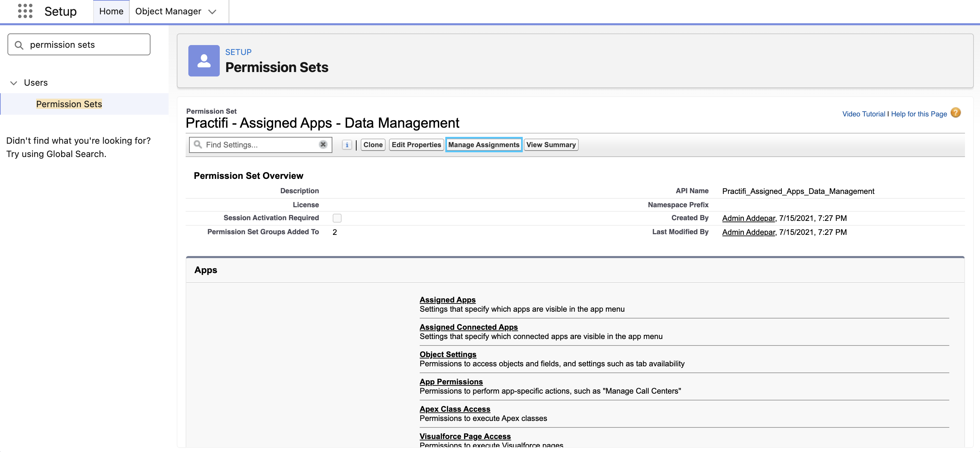Clear the Find Settings search box
Viewport: 980px width, 452px height.
(323, 145)
